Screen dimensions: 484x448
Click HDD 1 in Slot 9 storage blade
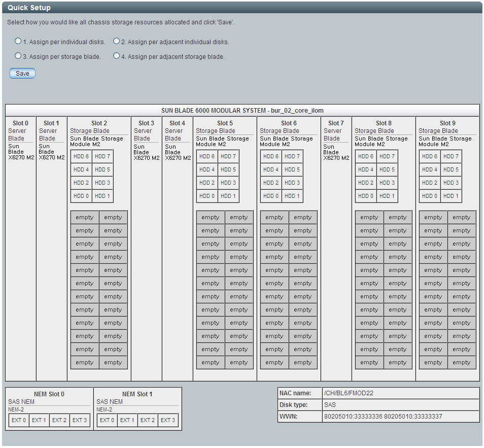click(x=451, y=196)
